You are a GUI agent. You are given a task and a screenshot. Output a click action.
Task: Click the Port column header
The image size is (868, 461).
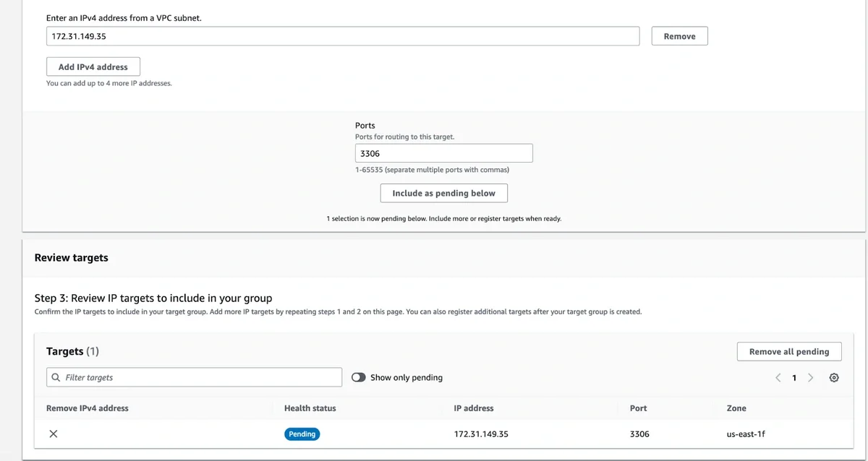[x=639, y=408]
